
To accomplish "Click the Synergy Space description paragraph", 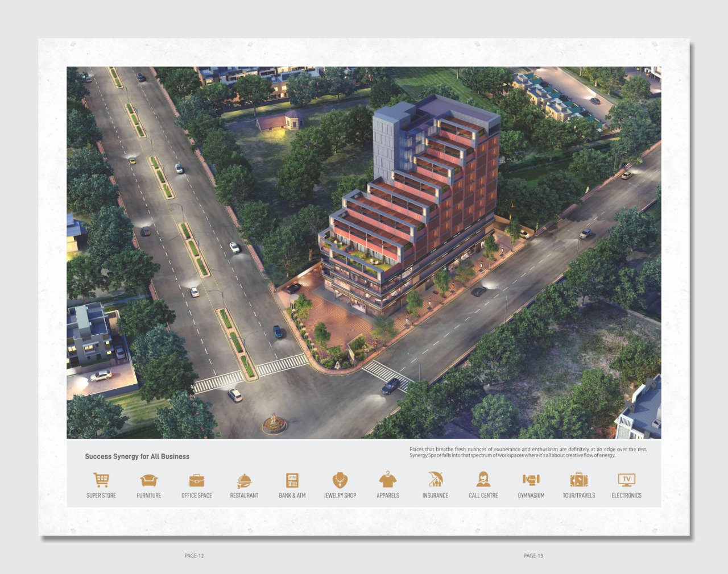I will [x=528, y=452].
